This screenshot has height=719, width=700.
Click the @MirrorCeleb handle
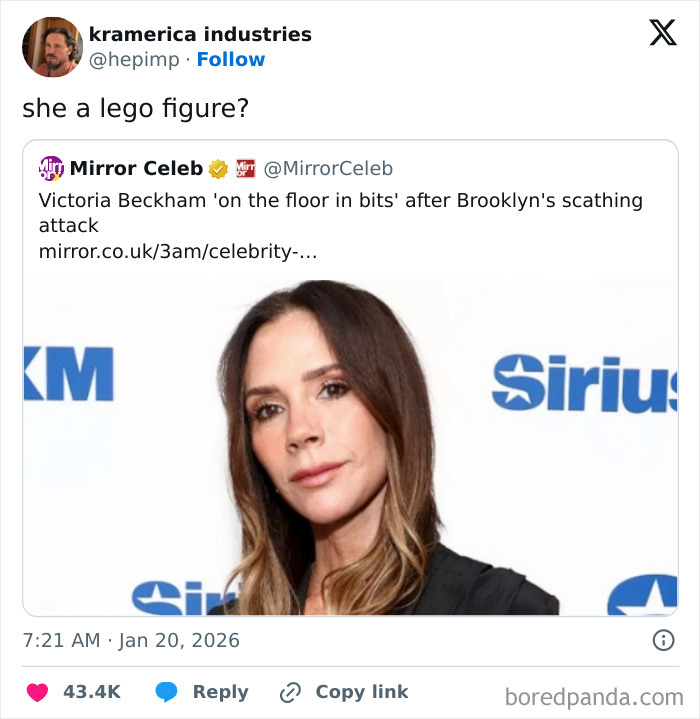(x=328, y=168)
